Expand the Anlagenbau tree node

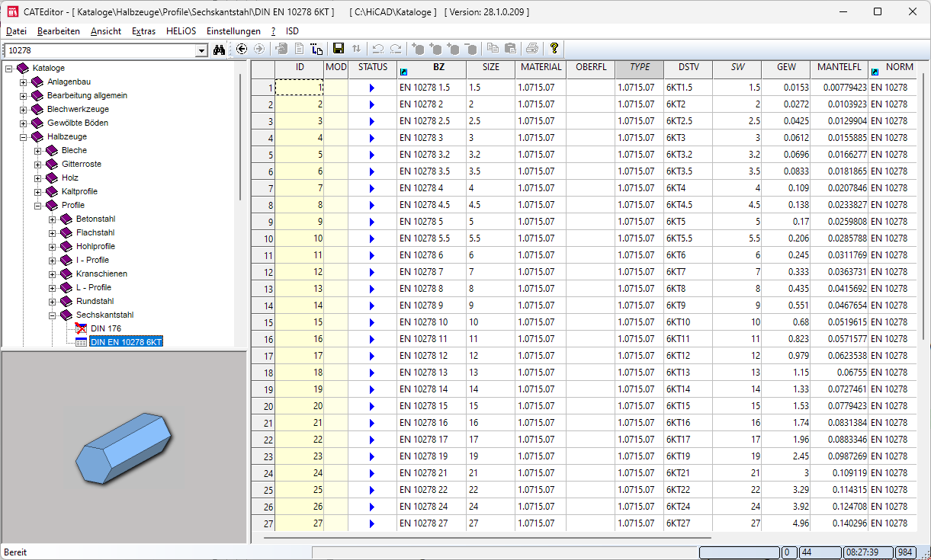(x=24, y=82)
